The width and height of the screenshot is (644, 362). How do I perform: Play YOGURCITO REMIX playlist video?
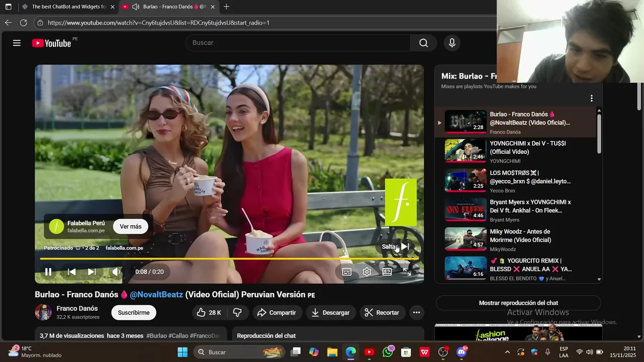(x=516, y=269)
